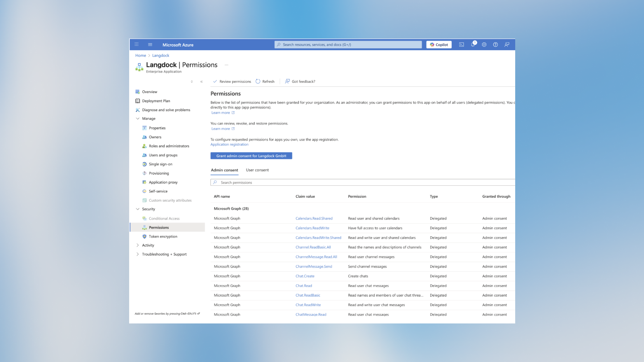The width and height of the screenshot is (644, 362).
Task: Open Users and groups
Action: pyautogui.click(x=163, y=155)
